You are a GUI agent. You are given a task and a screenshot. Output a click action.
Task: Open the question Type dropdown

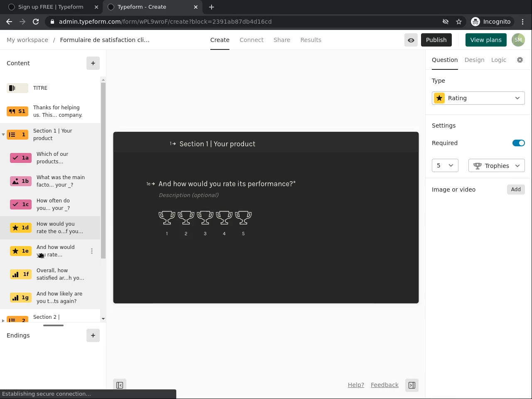[478, 98]
